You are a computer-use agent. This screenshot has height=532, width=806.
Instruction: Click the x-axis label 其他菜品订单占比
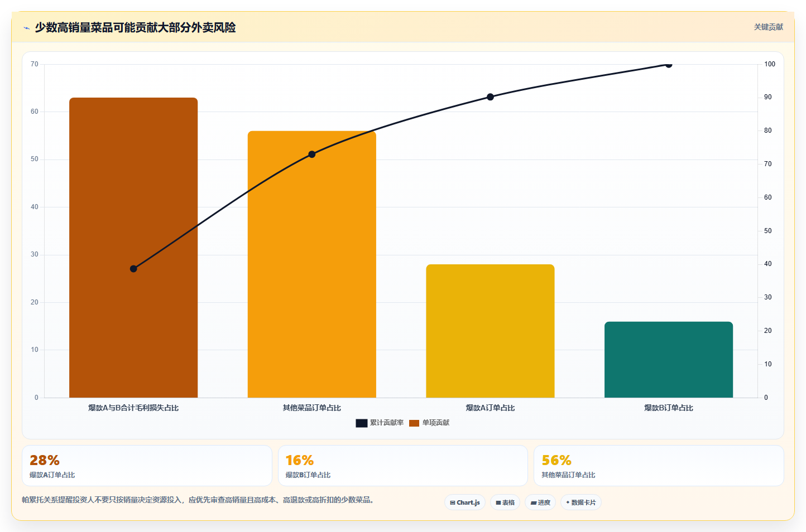(312, 408)
